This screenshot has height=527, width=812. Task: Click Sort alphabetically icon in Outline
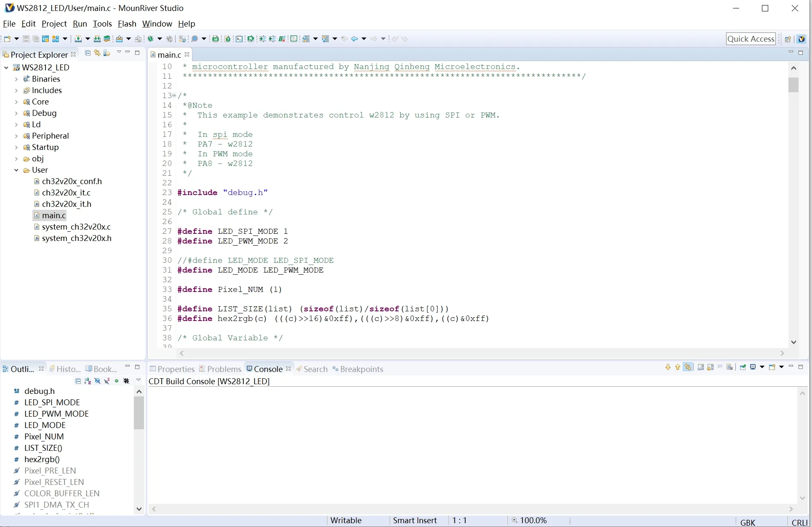(88, 381)
